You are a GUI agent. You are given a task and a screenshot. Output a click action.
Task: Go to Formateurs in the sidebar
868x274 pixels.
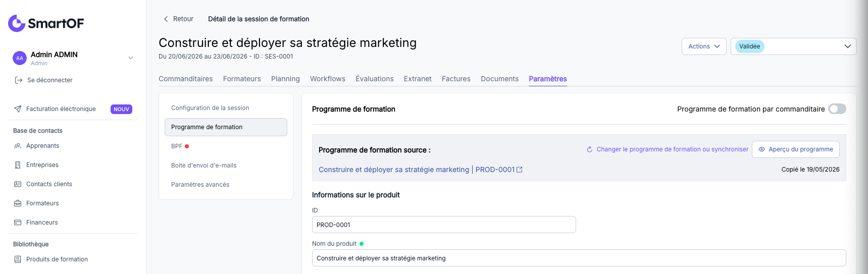42,203
